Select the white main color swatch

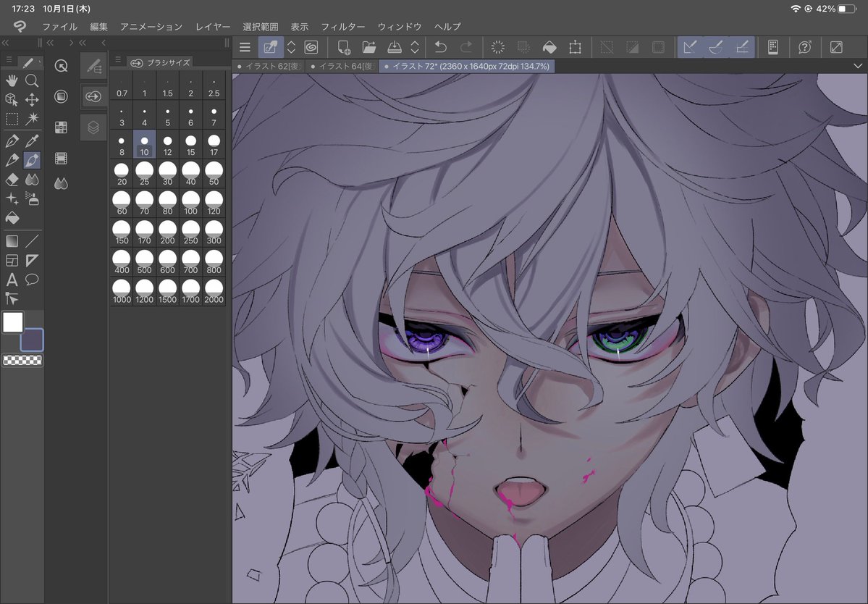pos(13,322)
